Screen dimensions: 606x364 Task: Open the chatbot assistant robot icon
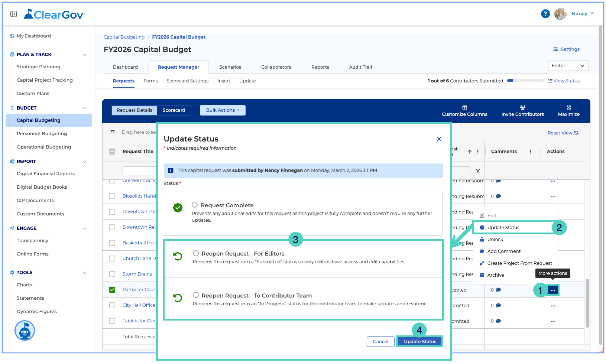tap(25, 330)
